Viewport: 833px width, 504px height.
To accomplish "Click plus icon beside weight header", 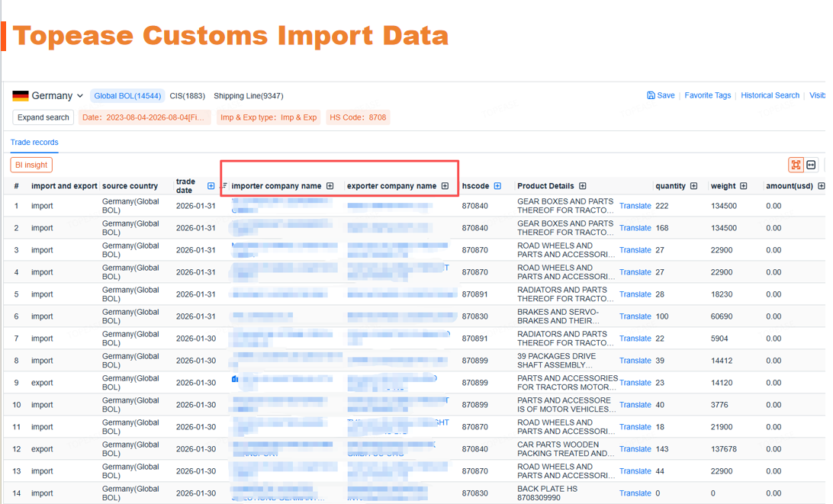I will tap(744, 186).
